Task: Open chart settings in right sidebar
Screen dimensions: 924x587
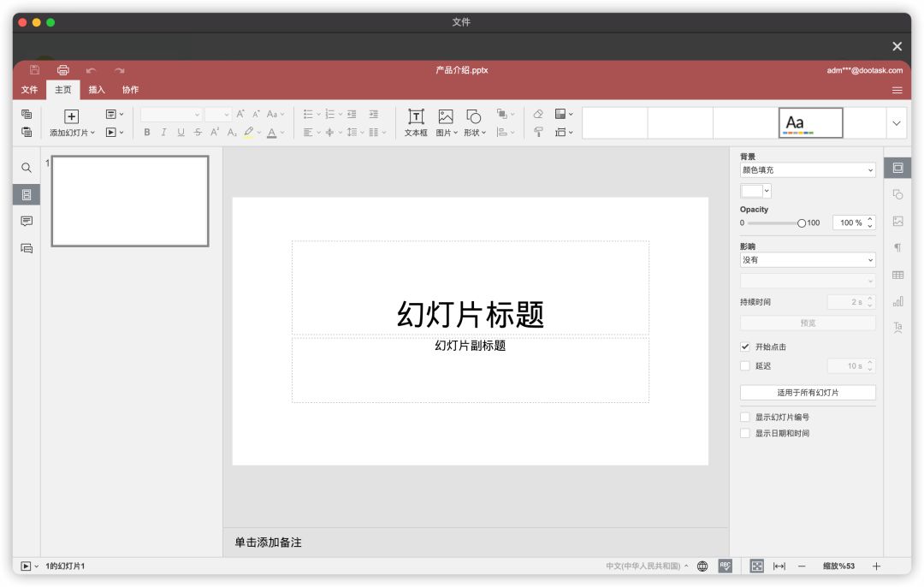Action: (897, 301)
